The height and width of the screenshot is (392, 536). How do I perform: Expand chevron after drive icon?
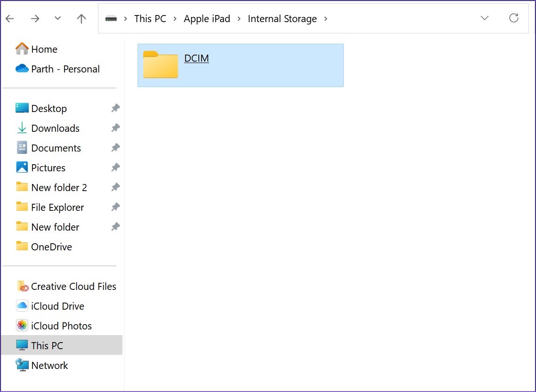tap(125, 18)
